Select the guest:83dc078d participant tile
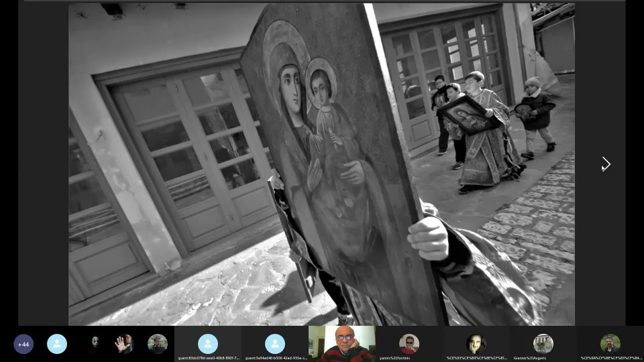This screenshot has width=644, height=362. pyautogui.click(x=208, y=344)
